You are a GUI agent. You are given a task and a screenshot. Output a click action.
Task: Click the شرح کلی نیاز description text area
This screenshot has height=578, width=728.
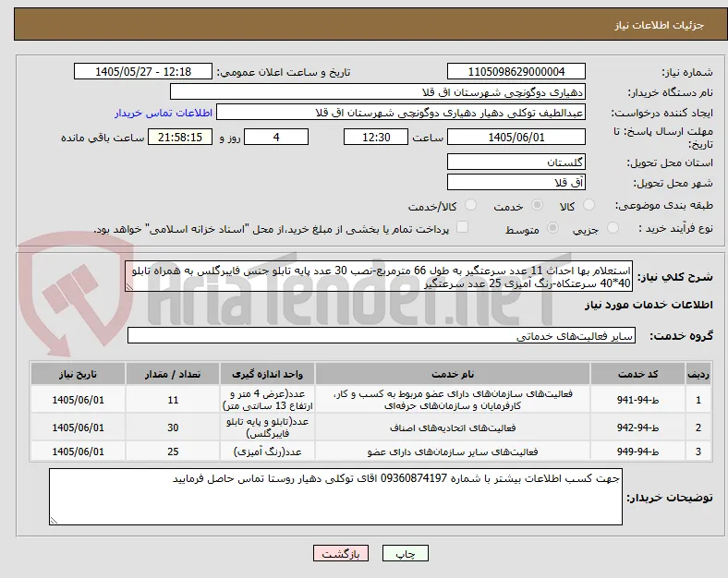click(379, 276)
